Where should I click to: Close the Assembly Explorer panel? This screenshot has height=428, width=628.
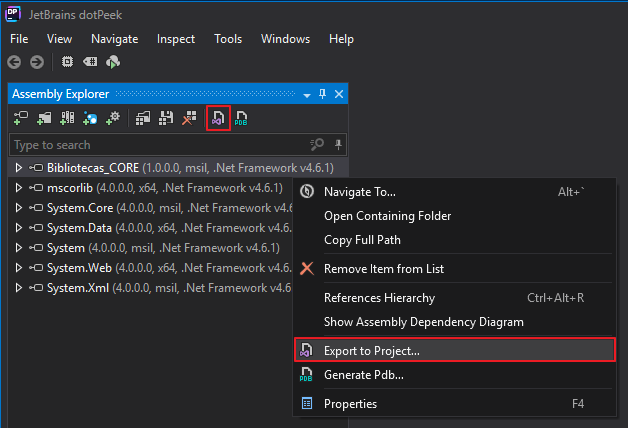339,94
